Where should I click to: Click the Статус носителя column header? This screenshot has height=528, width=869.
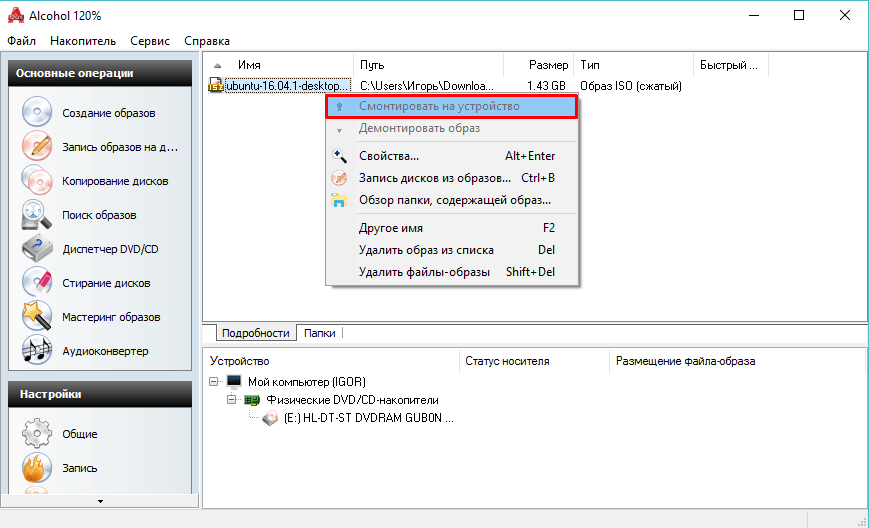point(534,361)
